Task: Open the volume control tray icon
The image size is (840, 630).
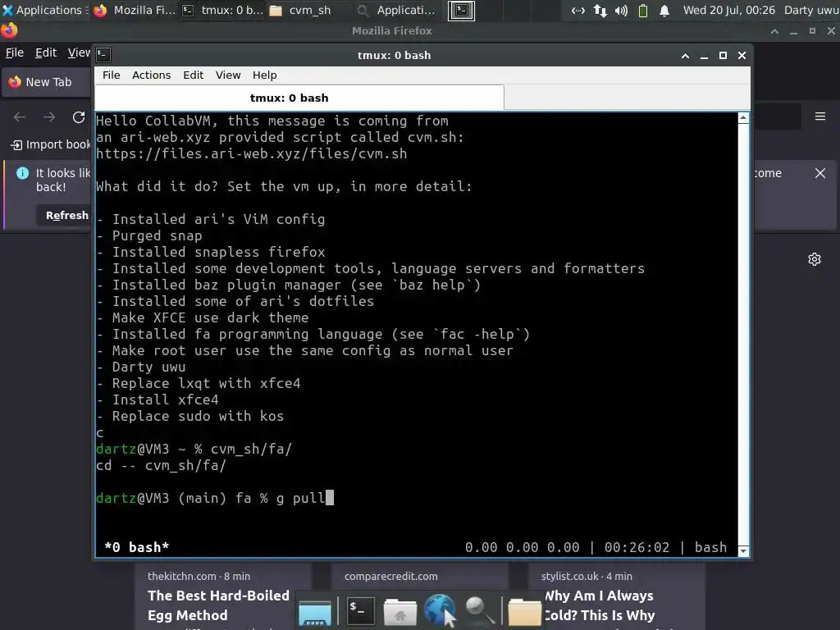Action: (x=621, y=10)
